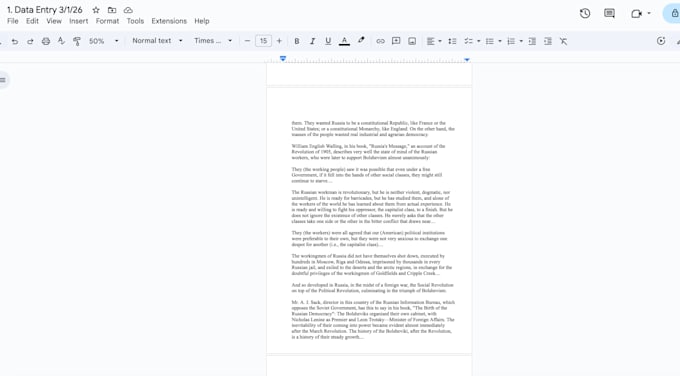Screen dimensions: 680x376
Task: Click the Insert image icon
Action: (x=412, y=41)
